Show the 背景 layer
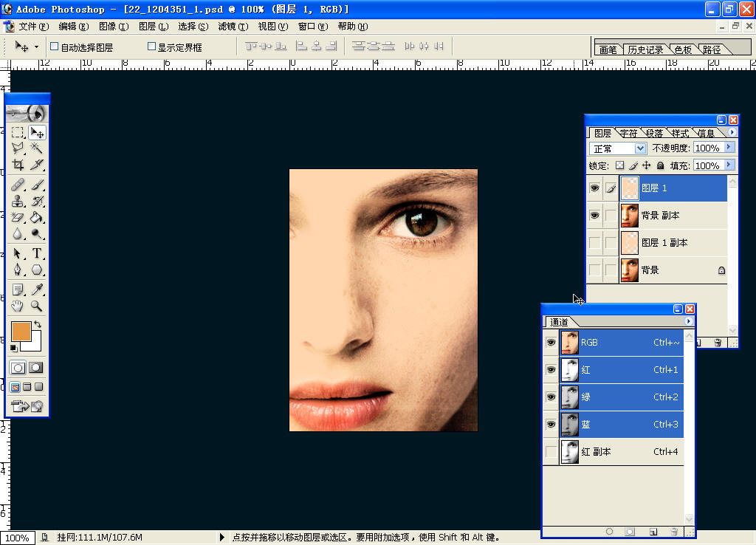The height and width of the screenshot is (545, 756). [x=594, y=270]
